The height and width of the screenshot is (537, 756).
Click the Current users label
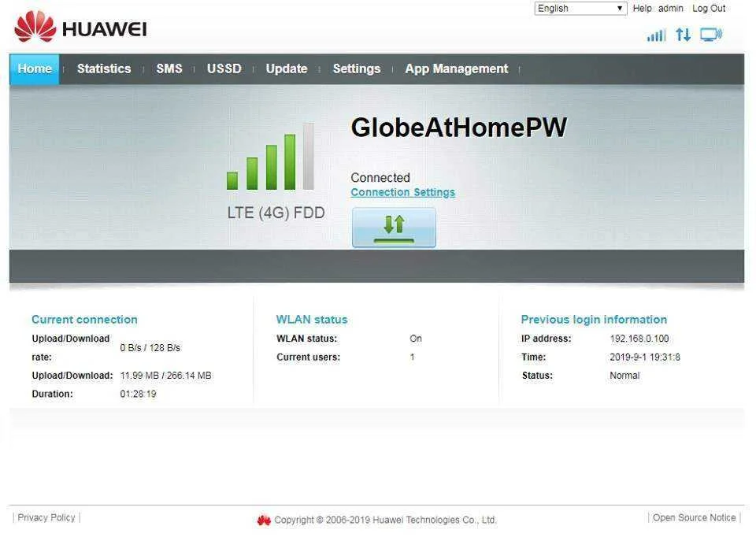coord(308,357)
